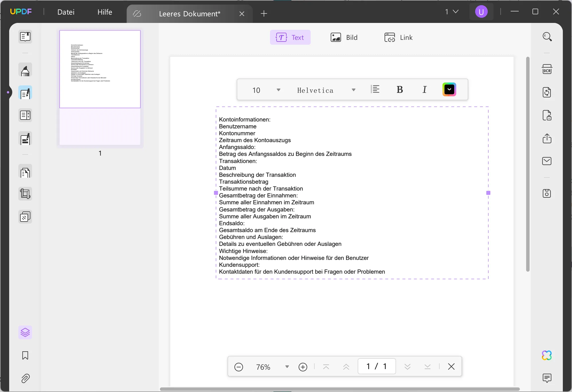Click the add new tab button
The width and height of the screenshot is (572, 392).
point(263,13)
